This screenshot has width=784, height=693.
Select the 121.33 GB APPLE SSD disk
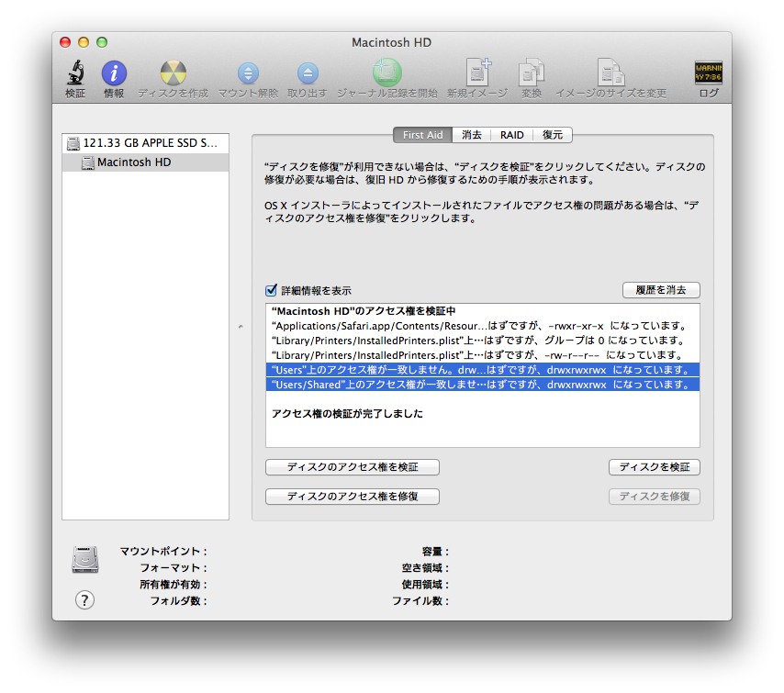(145, 143)
